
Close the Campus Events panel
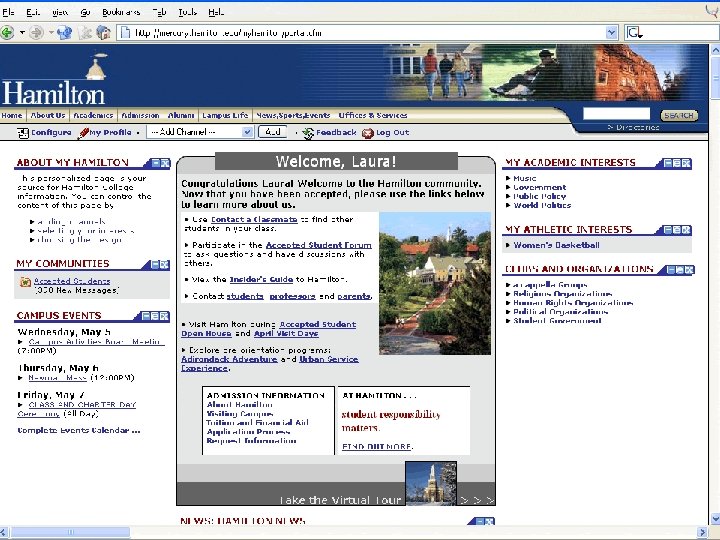coord(164,316)
